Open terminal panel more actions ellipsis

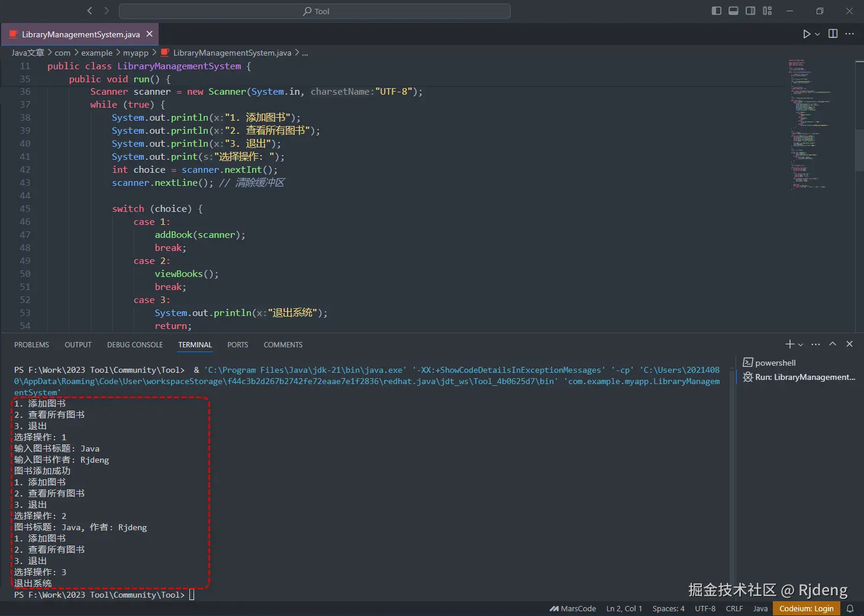tap(815, 344)
